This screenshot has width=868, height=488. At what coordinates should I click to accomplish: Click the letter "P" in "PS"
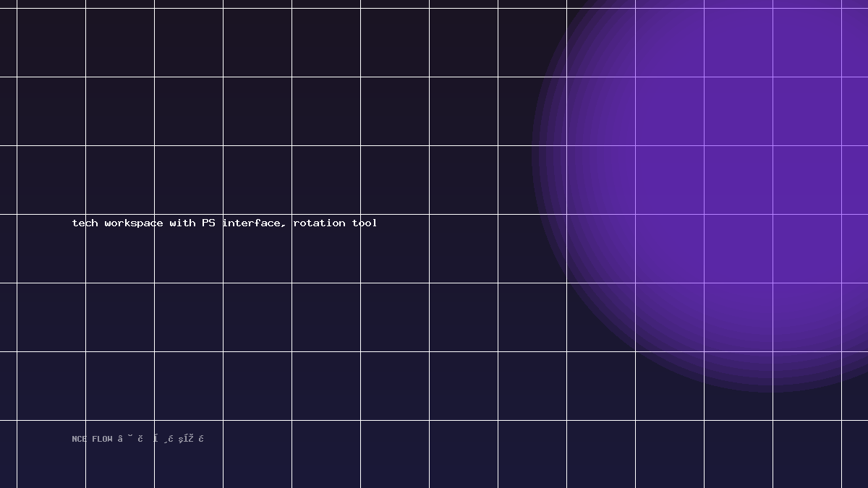(205, 223)
